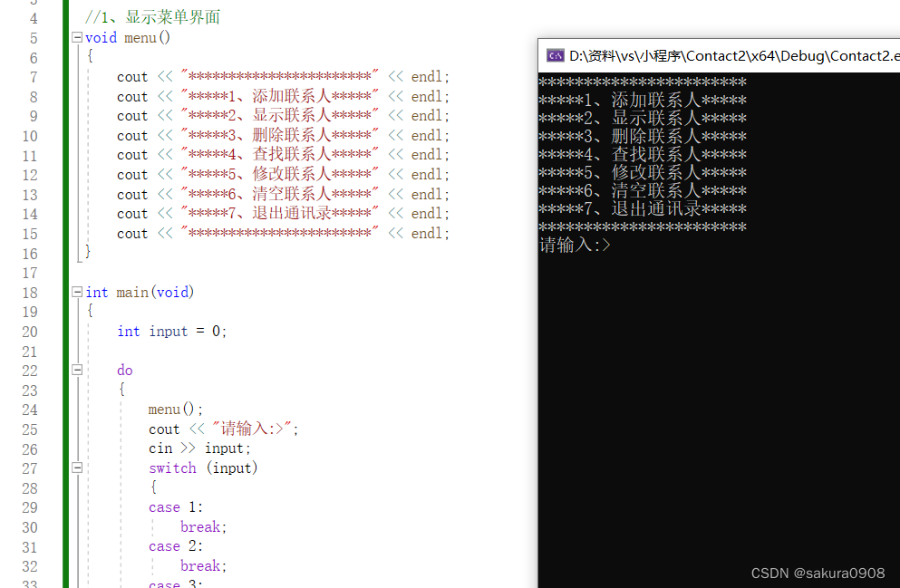The image size is (900, 588).
Task: Collapse the do loop block
Action: [77, 370]
